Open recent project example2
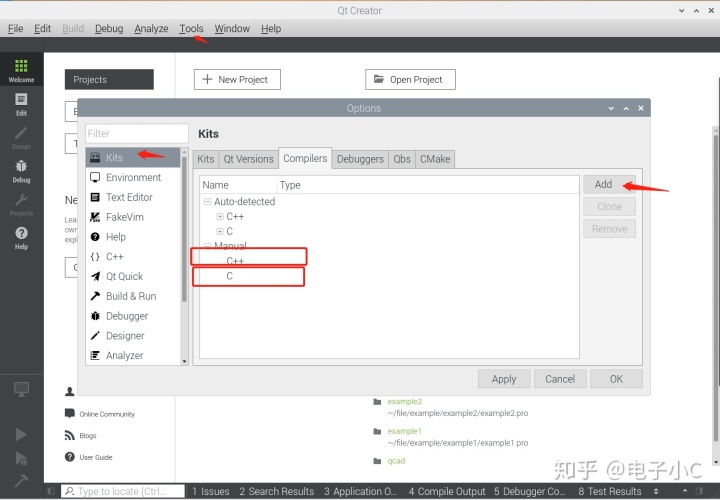The width and height of the screenshot is (720, 500). (404, 401)
